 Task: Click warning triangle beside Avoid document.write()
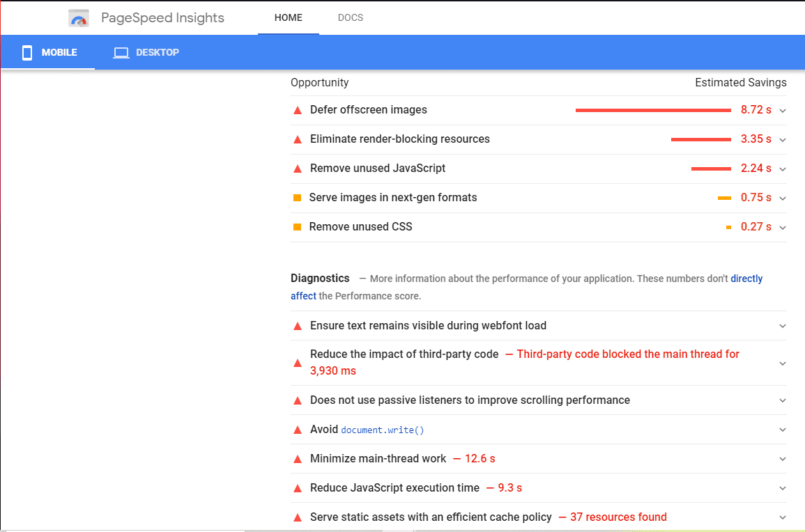coord(297,430)
